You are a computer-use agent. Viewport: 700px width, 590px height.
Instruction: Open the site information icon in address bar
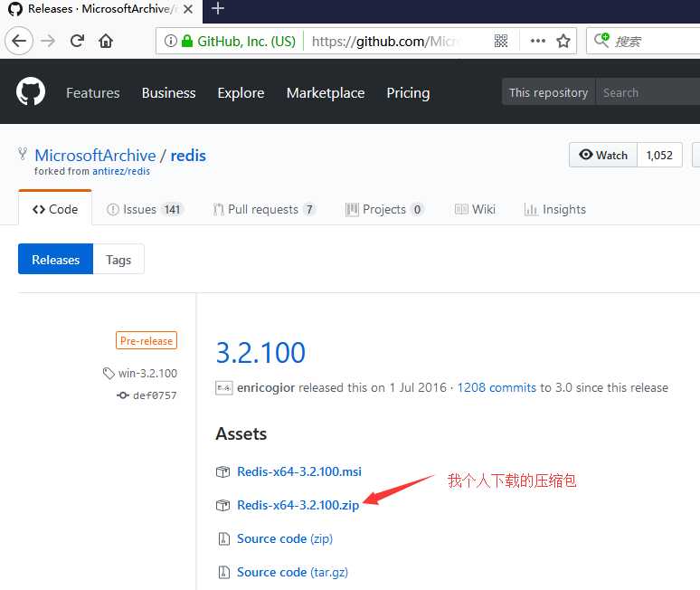click(x=170, y=41)
